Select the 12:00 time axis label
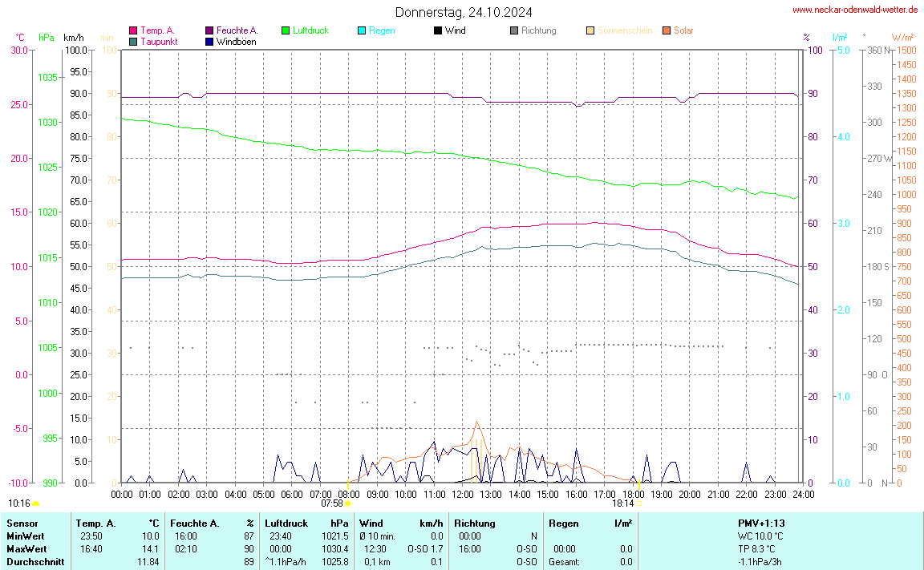This screenshot has width=924, height=570. pos(463,495)
